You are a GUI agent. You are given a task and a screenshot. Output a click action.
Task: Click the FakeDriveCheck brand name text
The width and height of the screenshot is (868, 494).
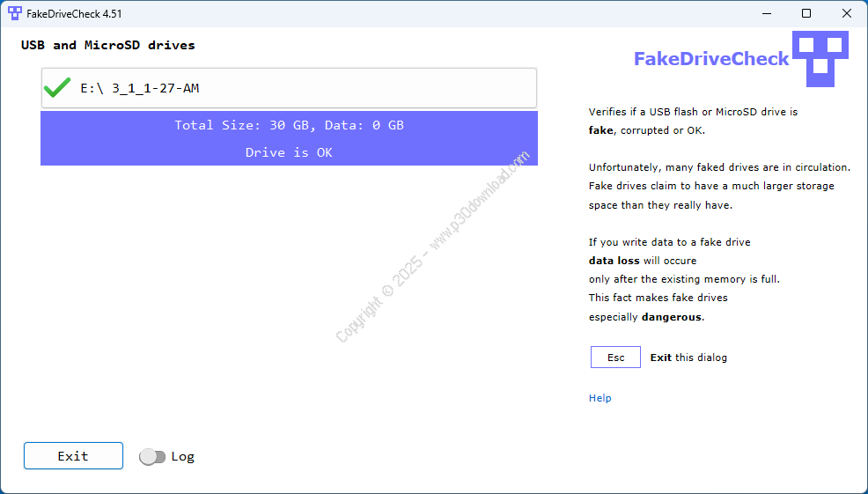coord(711,59)
